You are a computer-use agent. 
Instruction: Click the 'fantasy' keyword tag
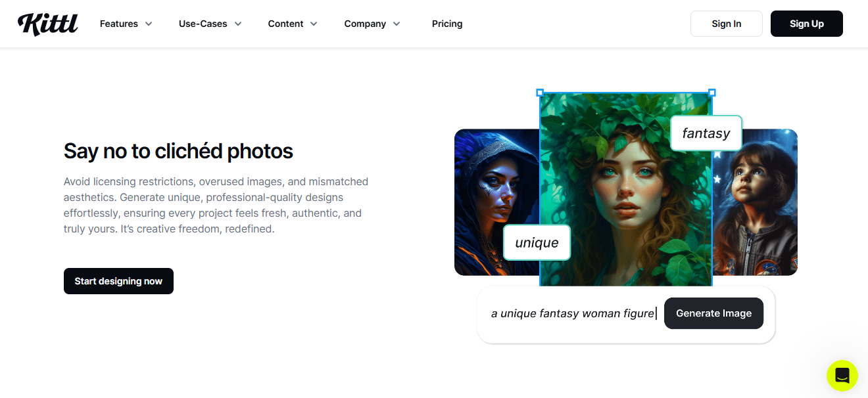point(706,133)
